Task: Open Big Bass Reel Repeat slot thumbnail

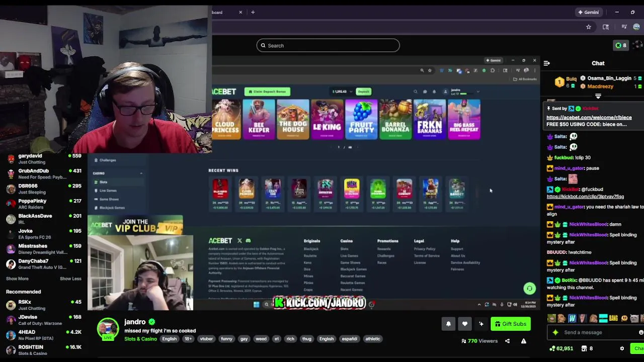Action: (x=464, y=119)
